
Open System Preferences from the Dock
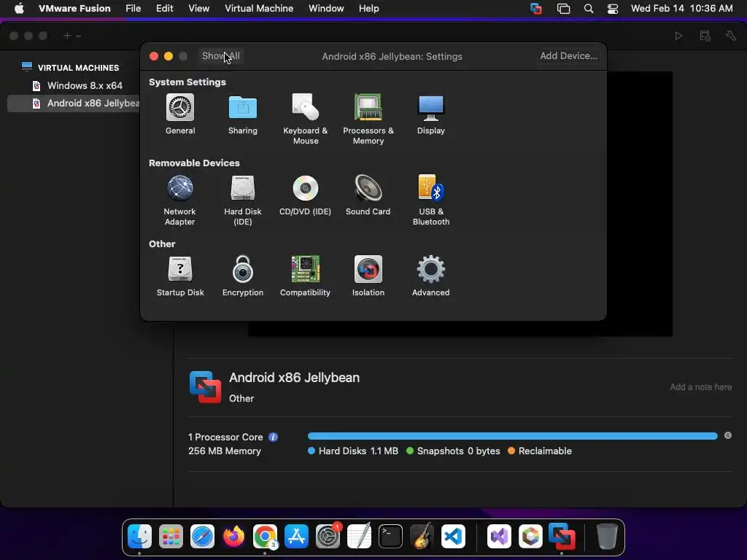pos(328,537)
